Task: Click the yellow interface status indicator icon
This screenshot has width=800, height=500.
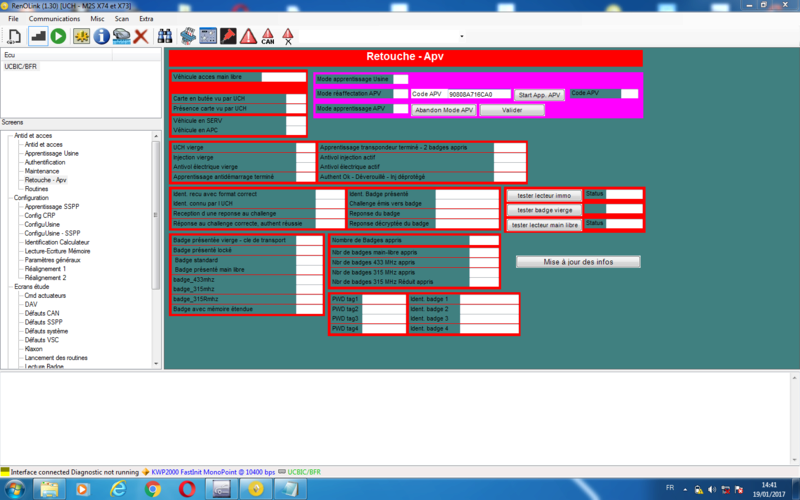Action: pos(5,471)
